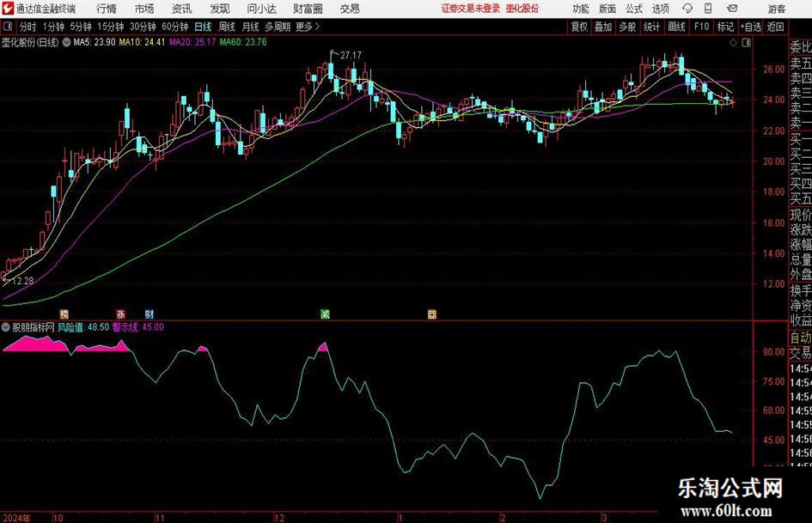This screenshot has height=523, width=812.
Task: Open F10 company info
Action: coord(701,27)
